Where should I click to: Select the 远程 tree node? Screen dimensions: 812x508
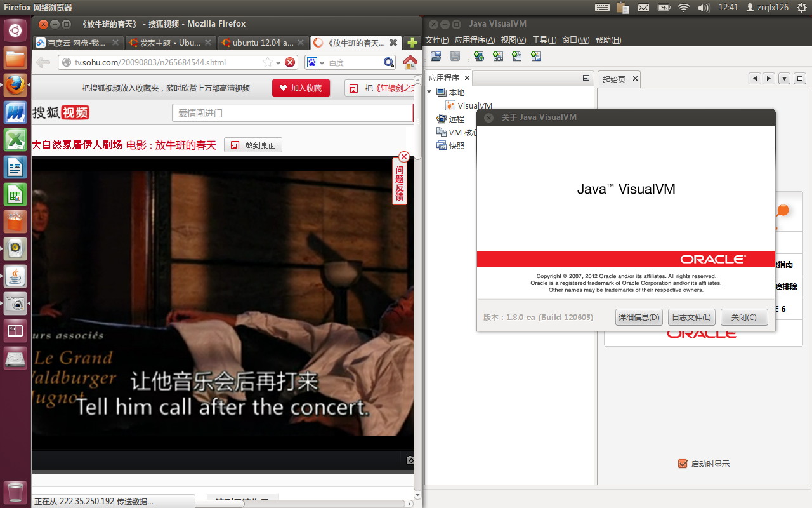[450, 119]
